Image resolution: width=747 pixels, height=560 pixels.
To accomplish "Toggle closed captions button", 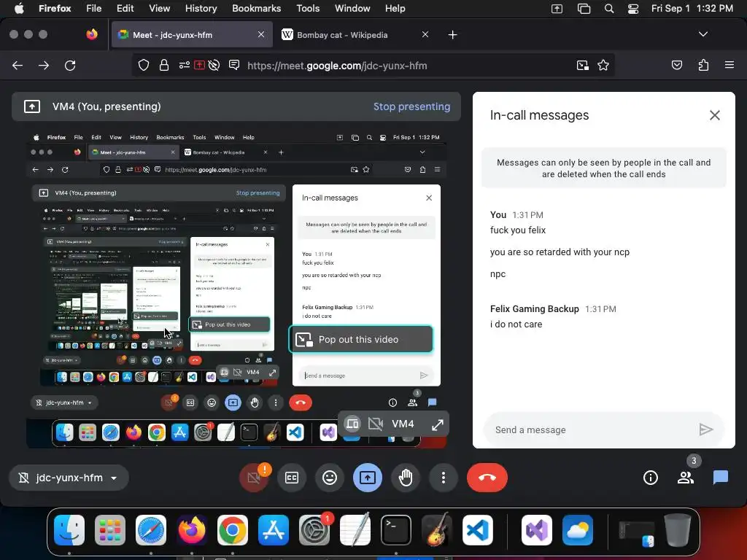I will (x=292, y=477).
